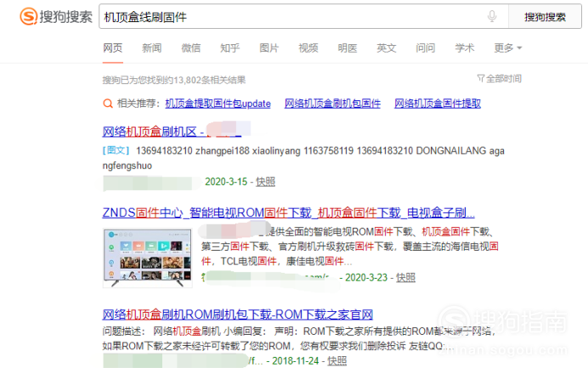Click the orange magnifier icon beside 相关推荐
Image resolution: width=588 pixels, height=379 pixels.
tap(108, 104)
